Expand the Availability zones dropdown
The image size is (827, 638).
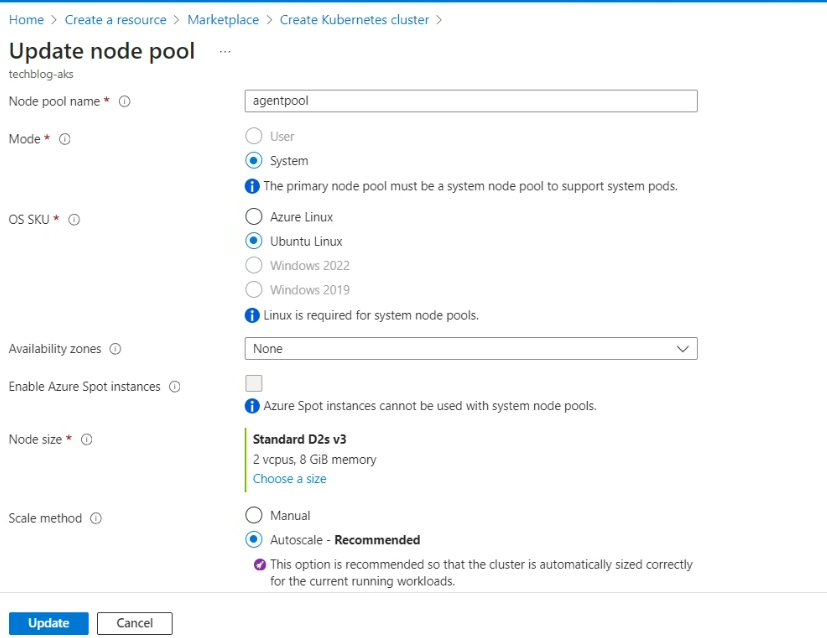pos(470,349)
